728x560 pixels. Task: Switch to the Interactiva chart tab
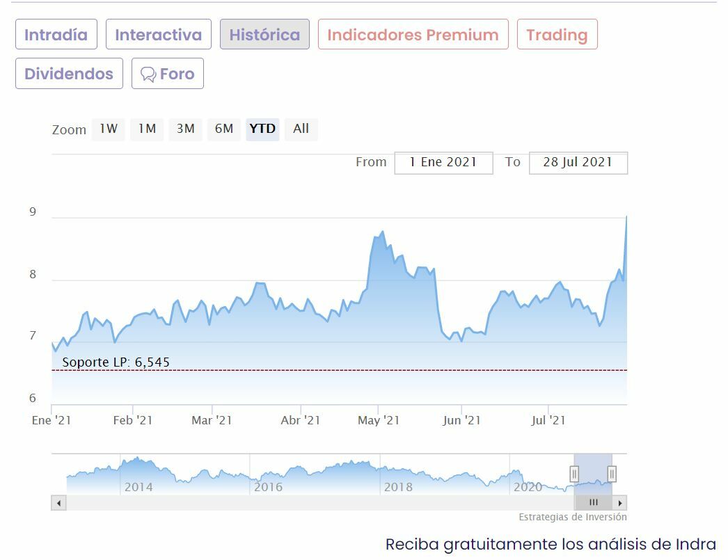158,35
